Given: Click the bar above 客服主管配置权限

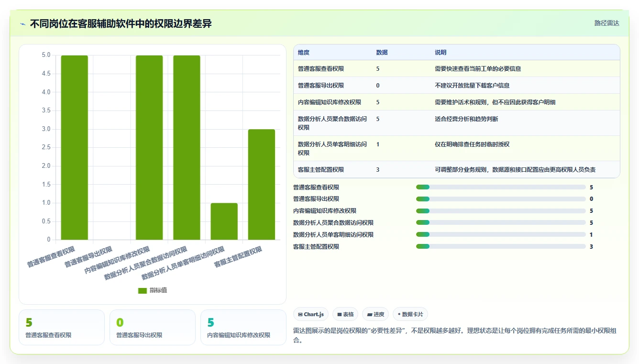Looking at the screenshot, I should (262, 185).
